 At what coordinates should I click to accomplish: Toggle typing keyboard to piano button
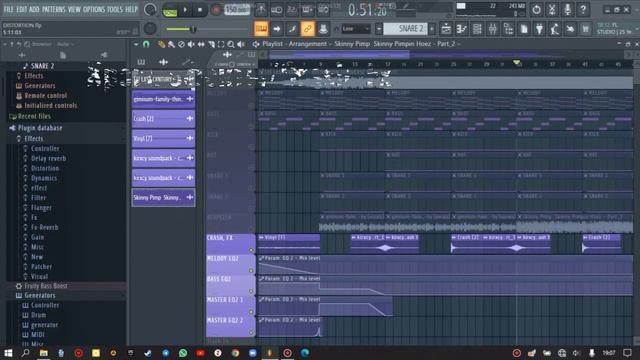click(x=261, y=29)
